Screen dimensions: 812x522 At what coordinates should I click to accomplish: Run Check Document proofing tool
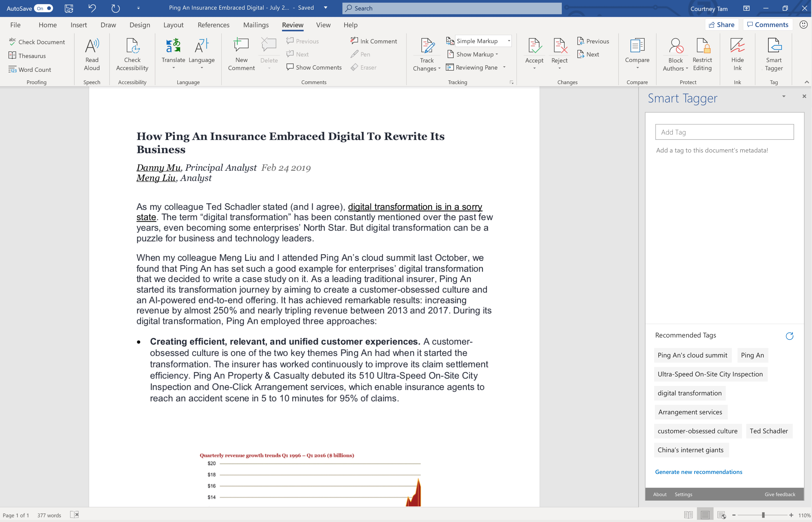click(37, 42)
